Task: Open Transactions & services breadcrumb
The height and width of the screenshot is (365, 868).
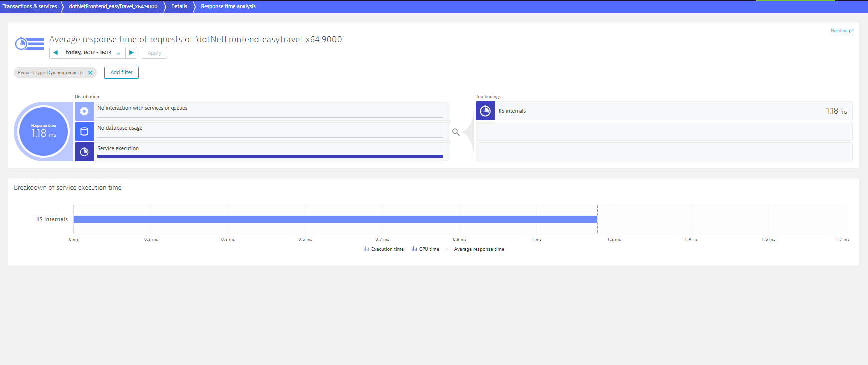Action: pyautogui.click(x=30, y=7)
